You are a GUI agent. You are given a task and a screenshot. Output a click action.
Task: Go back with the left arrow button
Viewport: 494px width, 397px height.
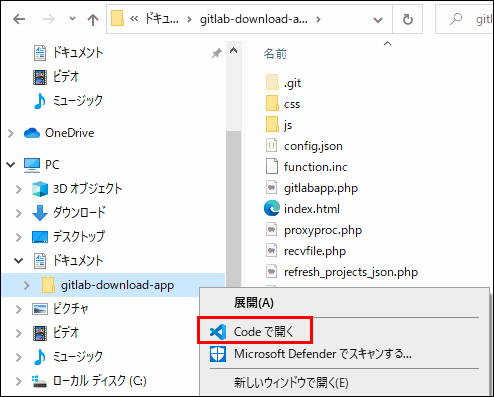click(x=19, y=19)
